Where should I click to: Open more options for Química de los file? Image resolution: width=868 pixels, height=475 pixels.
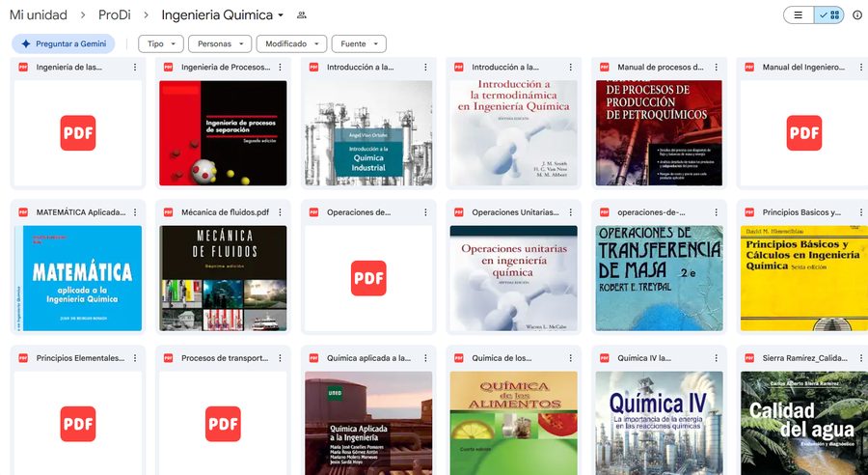click(x=571, y=358)
